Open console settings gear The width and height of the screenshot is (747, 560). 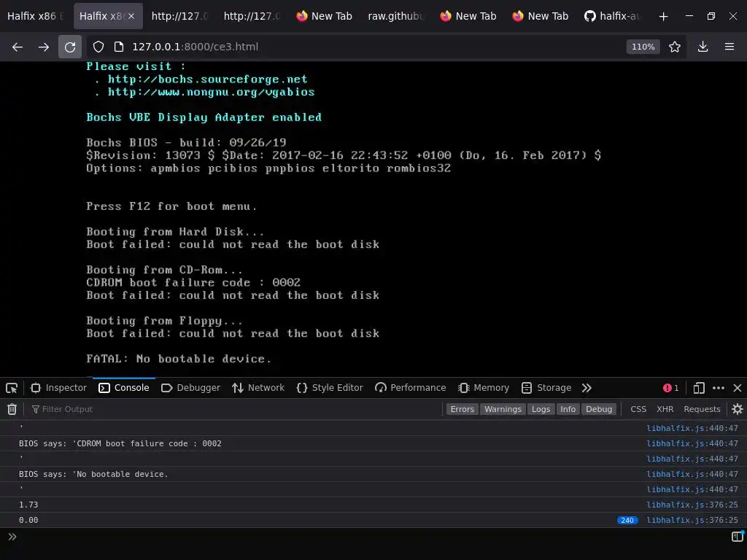tap(738, 409)
